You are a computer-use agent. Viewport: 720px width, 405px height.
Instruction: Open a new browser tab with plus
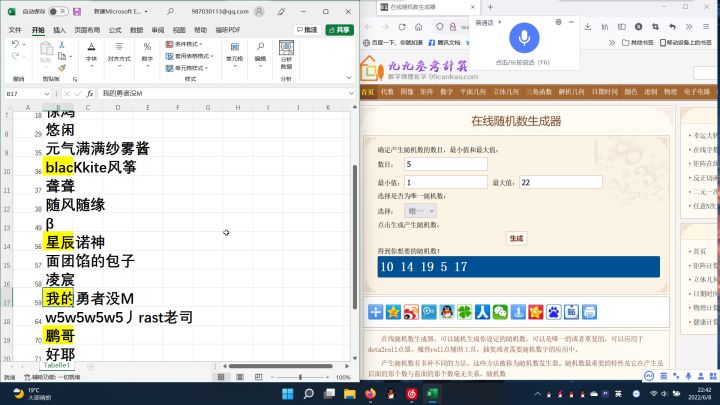(490, 7)
